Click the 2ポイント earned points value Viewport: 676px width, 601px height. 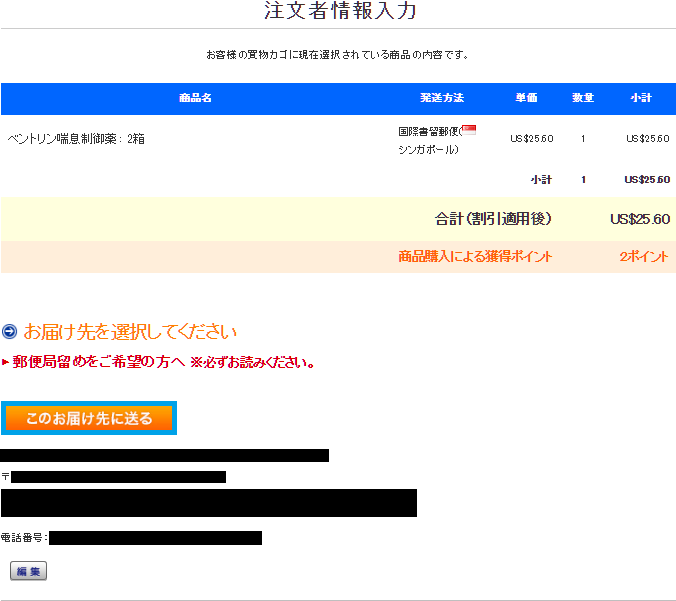point(644,257)
